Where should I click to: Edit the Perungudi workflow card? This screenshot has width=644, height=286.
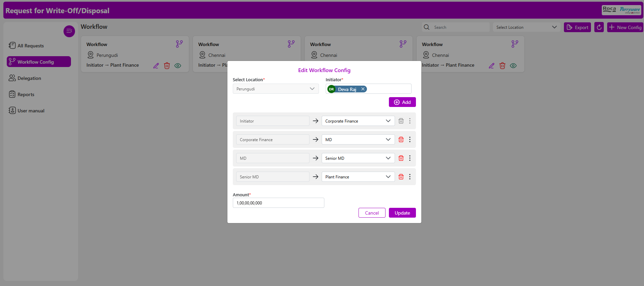pos(156,66)
